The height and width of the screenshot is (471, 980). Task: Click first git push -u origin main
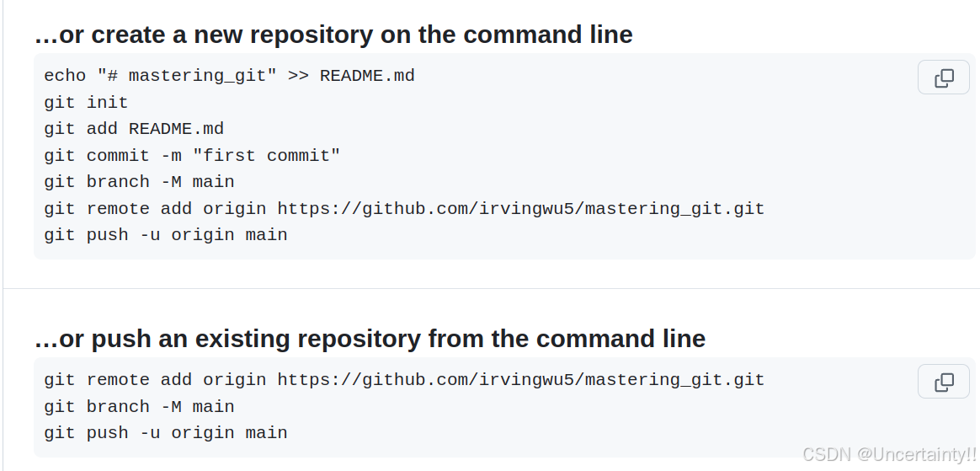166,235
